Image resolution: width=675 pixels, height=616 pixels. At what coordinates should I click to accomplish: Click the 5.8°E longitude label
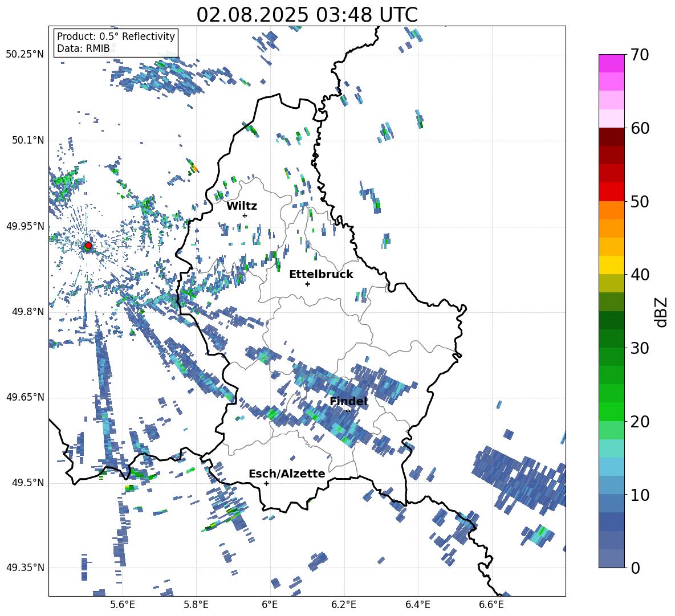tap(196, 605)
